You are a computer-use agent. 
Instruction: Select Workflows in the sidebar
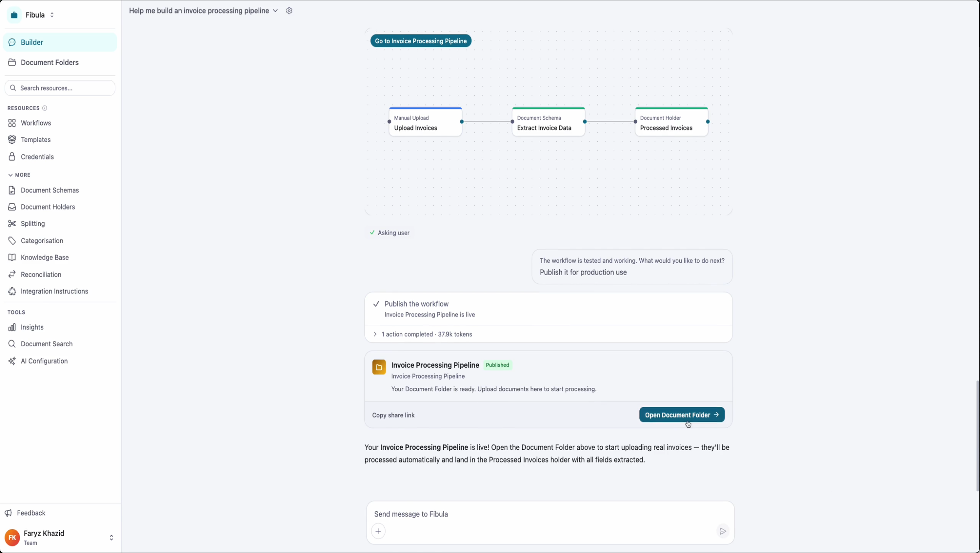click(60, 123)
